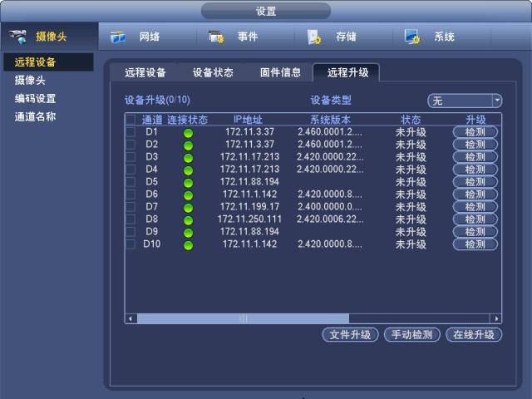Click the green connection status of D10

point(188,245)
